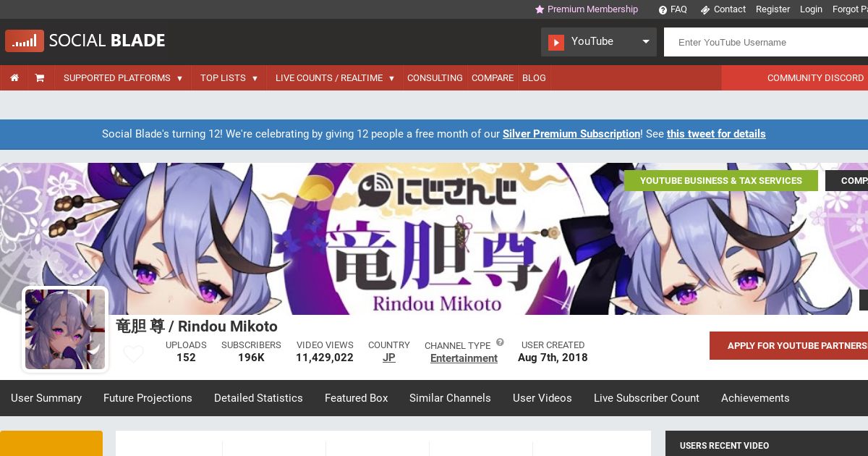Click the Community Discord button
Image resolution: width=868 pixels, height=456 pixels.
click(x=795, y=77)
